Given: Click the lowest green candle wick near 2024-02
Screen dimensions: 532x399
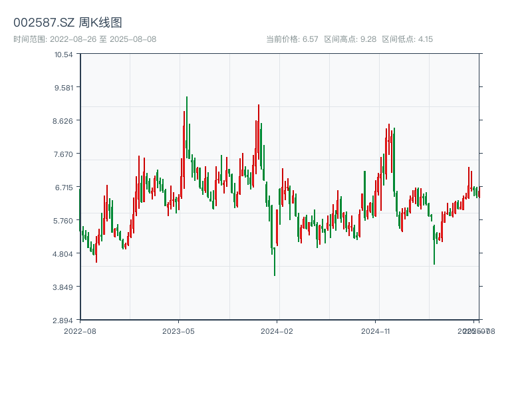Looking at the screenshot, I should [274, 261].
